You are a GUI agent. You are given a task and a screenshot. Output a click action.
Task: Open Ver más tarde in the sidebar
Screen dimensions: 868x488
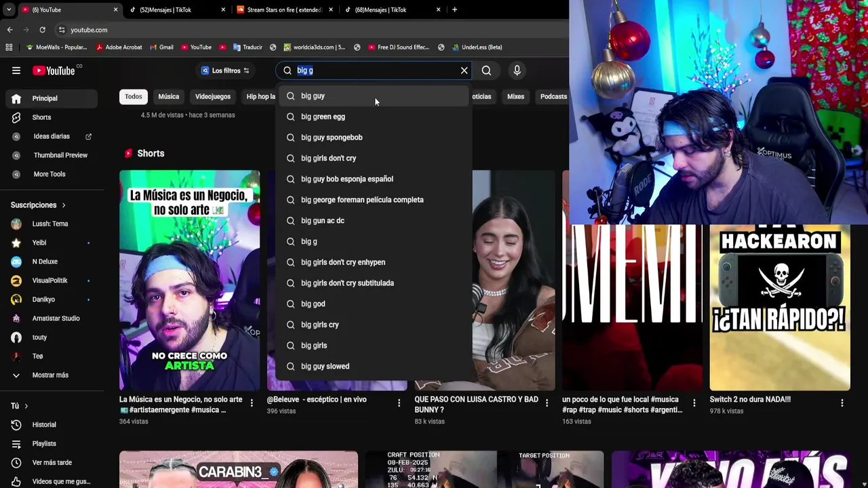click(x=52, y=463)
